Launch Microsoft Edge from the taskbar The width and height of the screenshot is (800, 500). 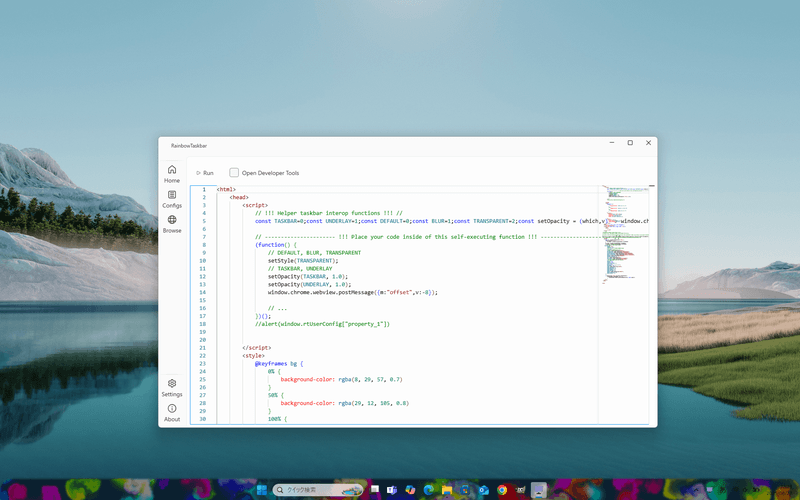[x=429, y=490]
